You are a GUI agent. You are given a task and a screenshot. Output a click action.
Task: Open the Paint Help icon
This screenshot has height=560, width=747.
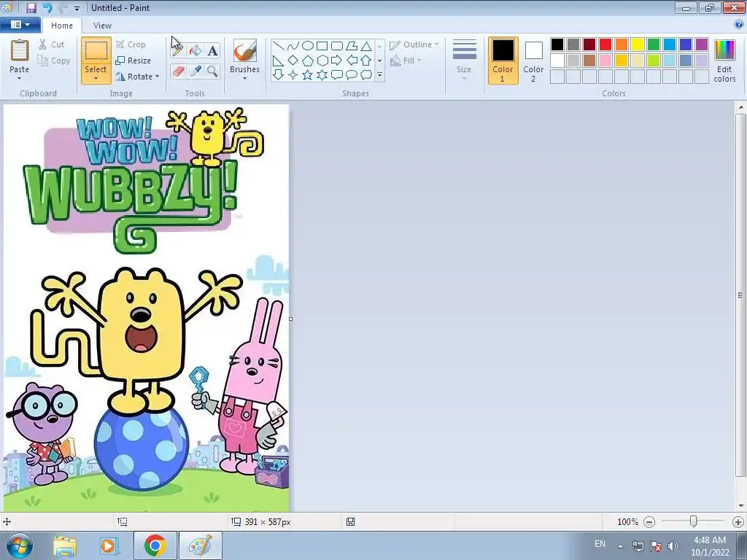click(x=739, y=25)
